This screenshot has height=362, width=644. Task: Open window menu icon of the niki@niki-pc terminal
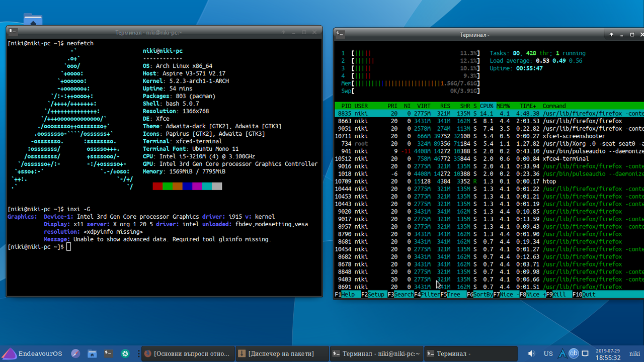13,32
